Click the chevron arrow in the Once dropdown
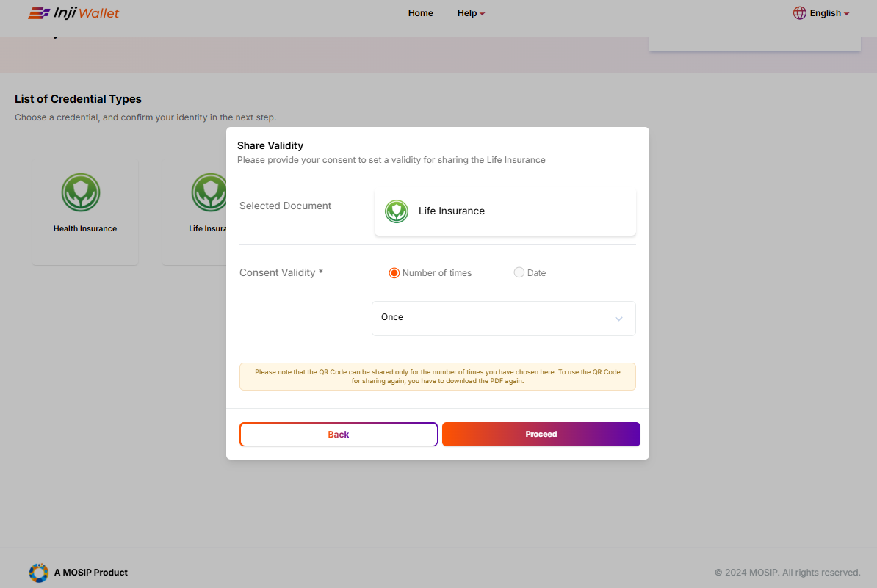Viewport: 877px width, 588px height. point(618,319)
